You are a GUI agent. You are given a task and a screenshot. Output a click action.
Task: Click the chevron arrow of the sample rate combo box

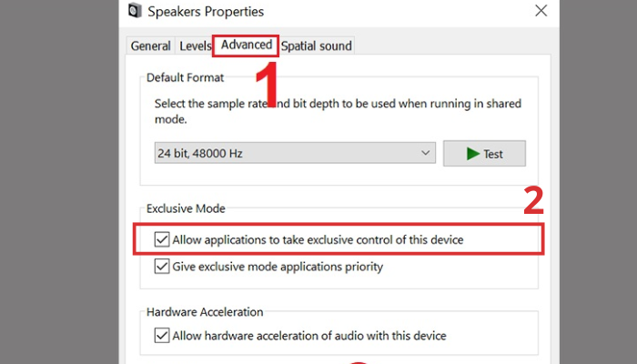coord(427,154)
